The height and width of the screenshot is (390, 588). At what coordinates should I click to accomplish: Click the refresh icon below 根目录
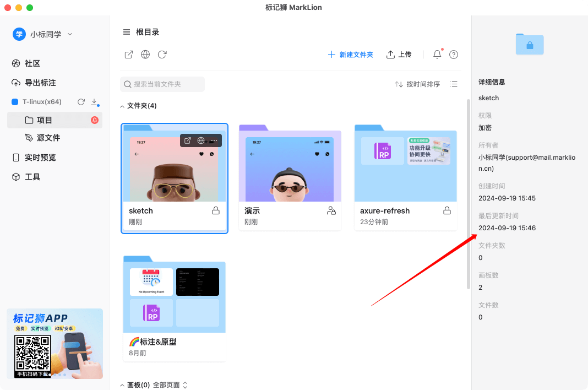[162, 55]
